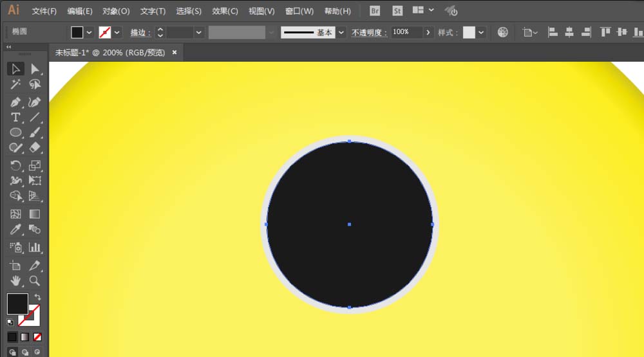Select the Scale tool
Screen dimensions: 644x357
[x=35, y=165]
